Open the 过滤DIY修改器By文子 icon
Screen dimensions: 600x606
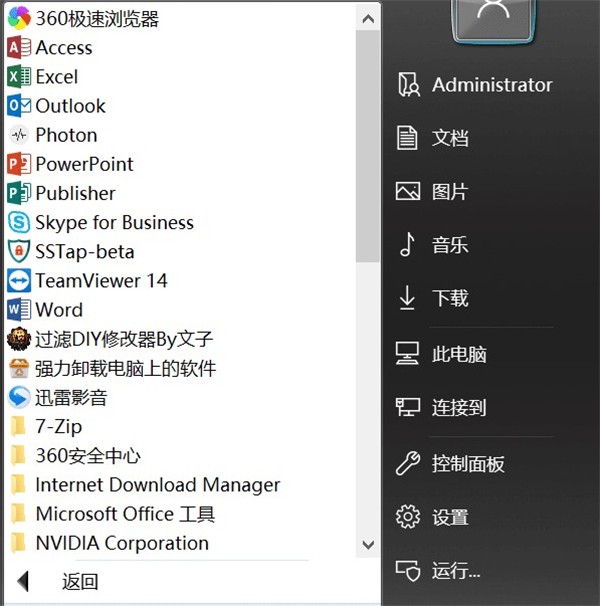tap(19, 339)
